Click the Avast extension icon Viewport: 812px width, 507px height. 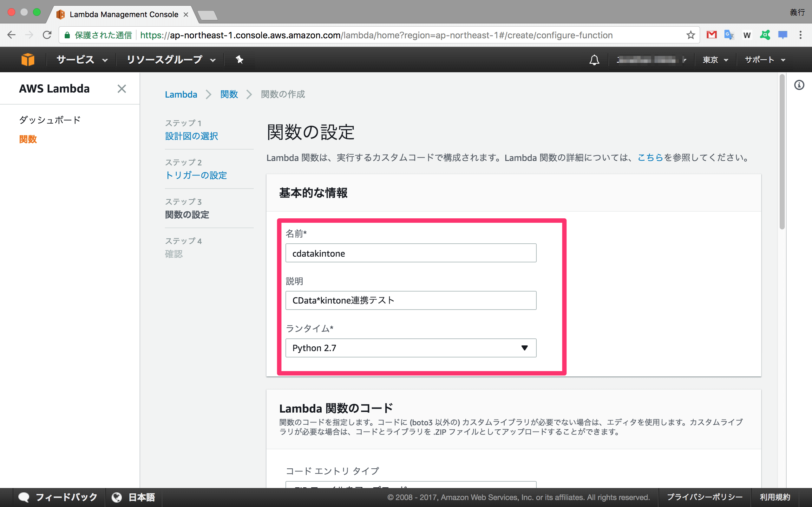(x=765, y=35)
